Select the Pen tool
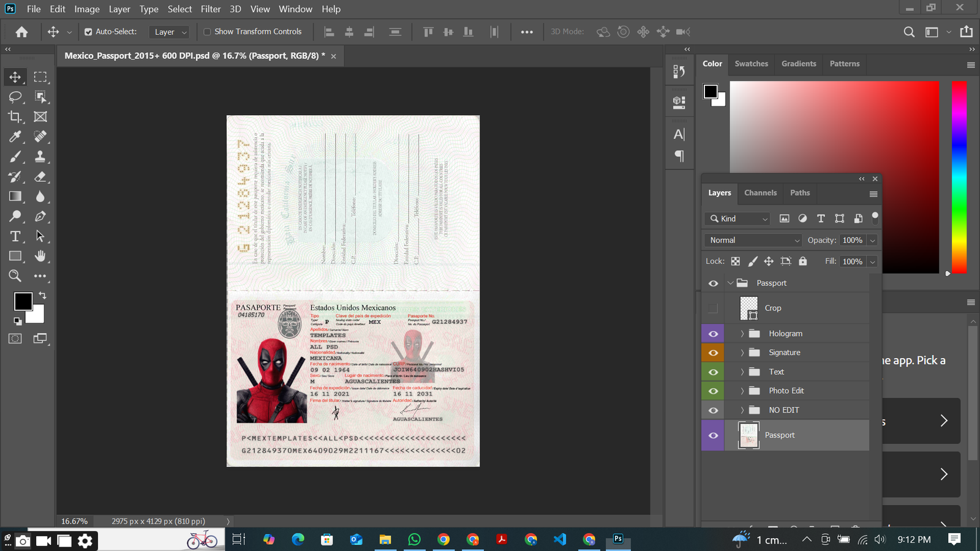The width and height of the screenshot is (980, 551). point(40,216)
